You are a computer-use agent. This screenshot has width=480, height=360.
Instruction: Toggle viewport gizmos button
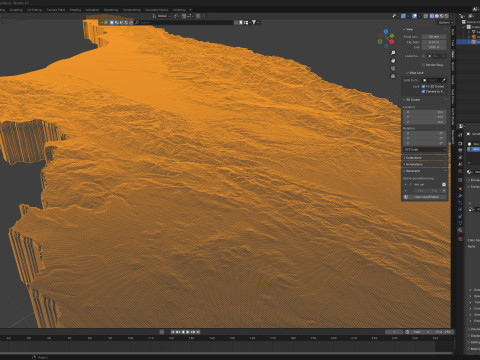[403, 16]
